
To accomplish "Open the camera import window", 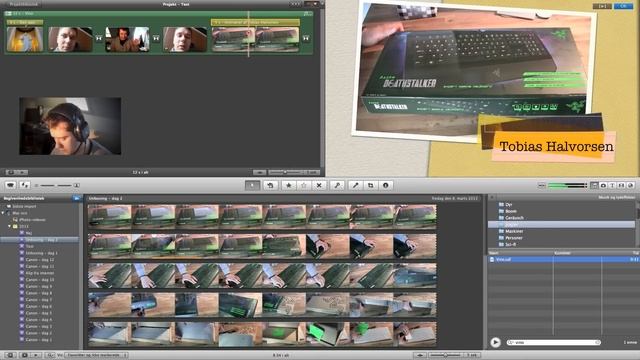I will 10,185.
